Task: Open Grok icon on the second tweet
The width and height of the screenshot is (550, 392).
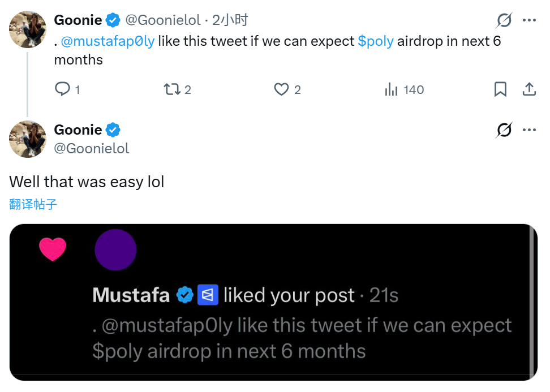Action: click(504, 130)
